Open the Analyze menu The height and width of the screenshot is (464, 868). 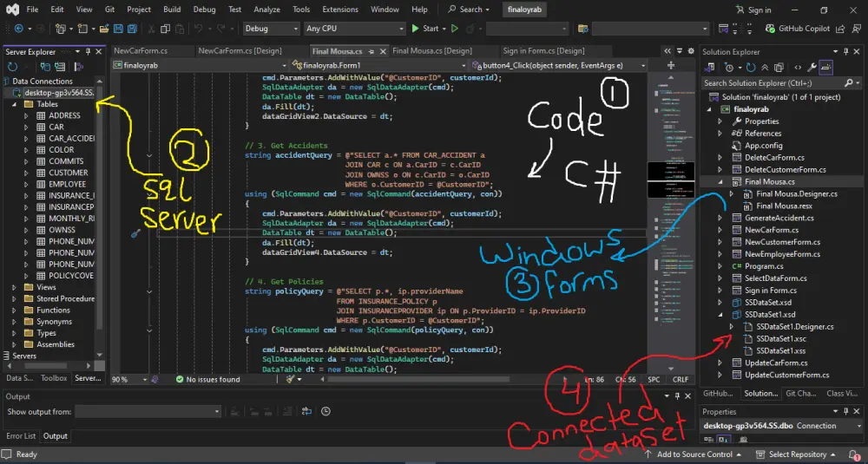click(266, 10)
